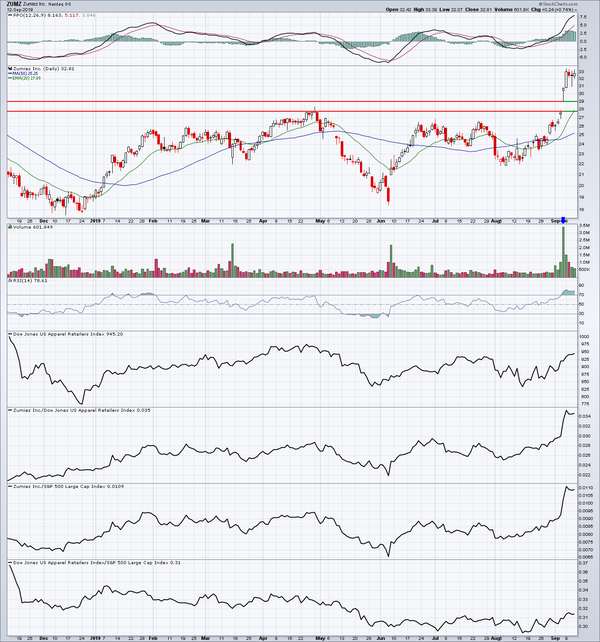The width and height of the screenshot is (600, 642).
Task: Click the blue arrow marker on date axis
Action: coord(563,220)
